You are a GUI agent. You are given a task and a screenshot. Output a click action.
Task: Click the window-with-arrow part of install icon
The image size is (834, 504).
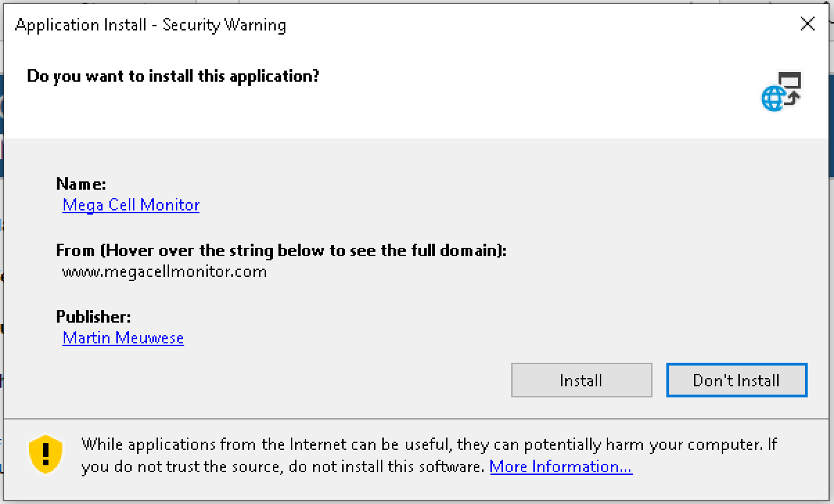pyautogui.click(x=790, y=86)
